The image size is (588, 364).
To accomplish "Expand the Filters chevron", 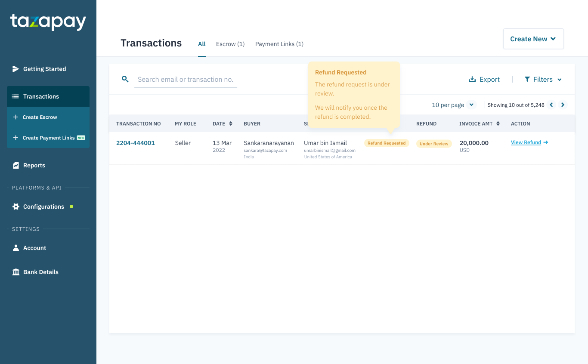I will tap(560, 80).
